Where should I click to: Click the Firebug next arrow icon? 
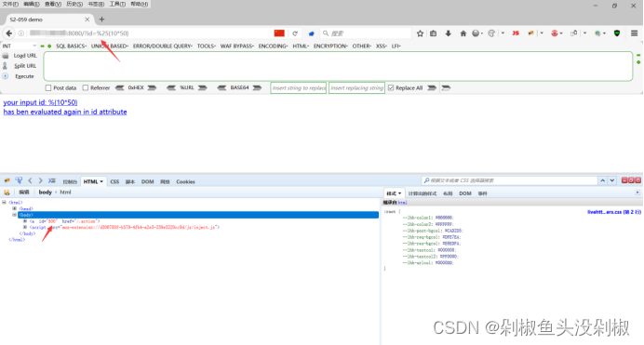[40, 180]
